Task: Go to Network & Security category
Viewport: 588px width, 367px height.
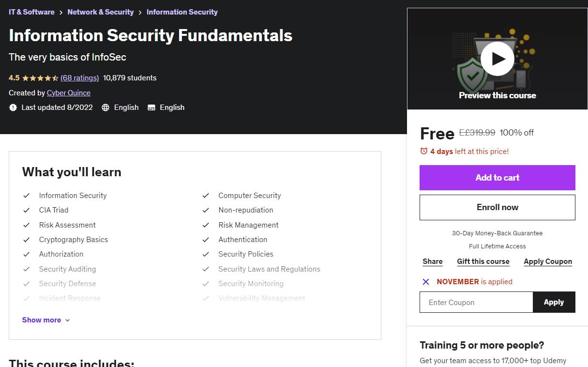Action: tap(101, 12)
